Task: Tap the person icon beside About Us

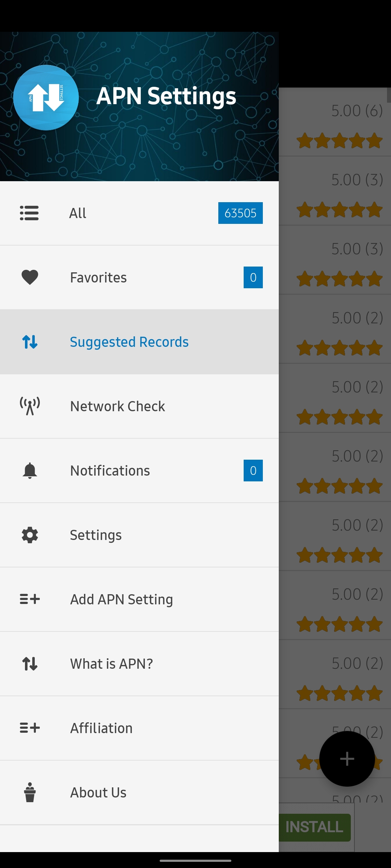Action: 30,792
